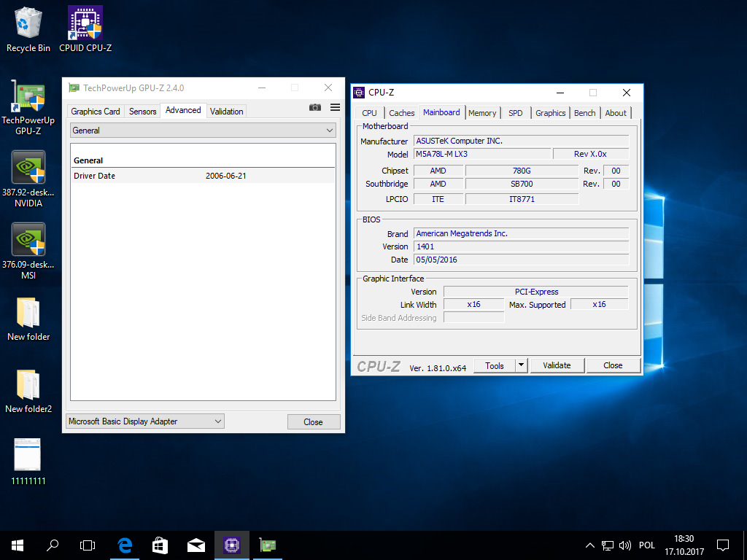Viewport: 747px width, 560px height.
Task: Select the Driver Date row in GPU-Z
Action: (x=203, y=176)
